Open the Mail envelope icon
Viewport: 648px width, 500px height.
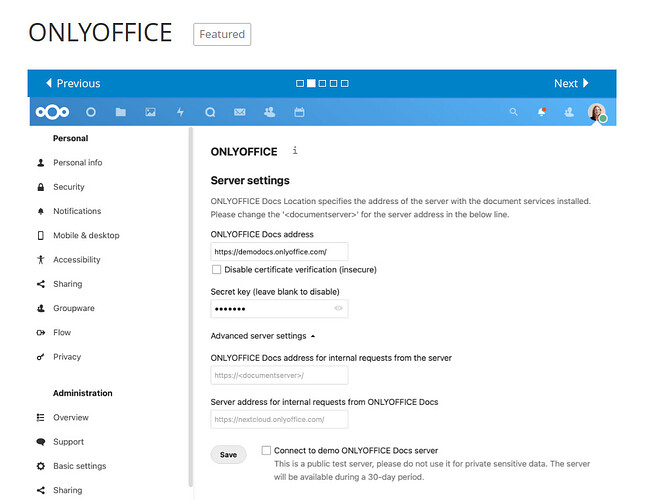point(240,112)
